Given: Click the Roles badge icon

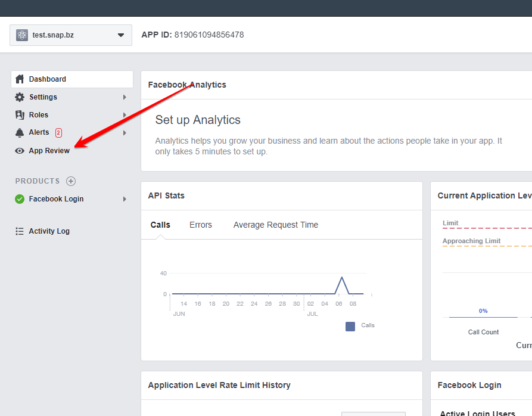Looking at the screenshot, I should pyautogui.click(x=20, y=114).
